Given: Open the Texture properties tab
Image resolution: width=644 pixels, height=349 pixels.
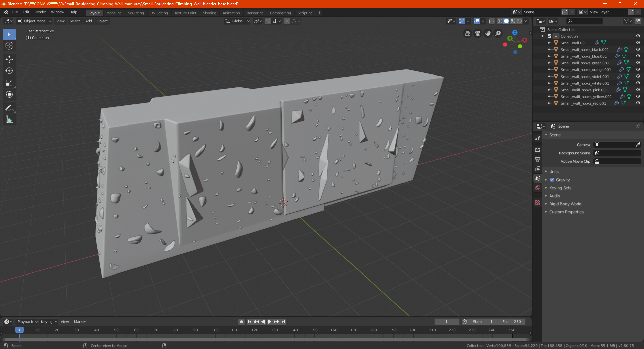Looking at the screenshot, I should [x=538, y=202].
